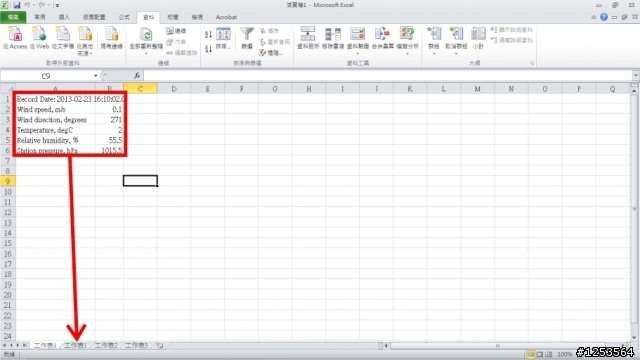Open the Name Box dropdown

[96, 76]
